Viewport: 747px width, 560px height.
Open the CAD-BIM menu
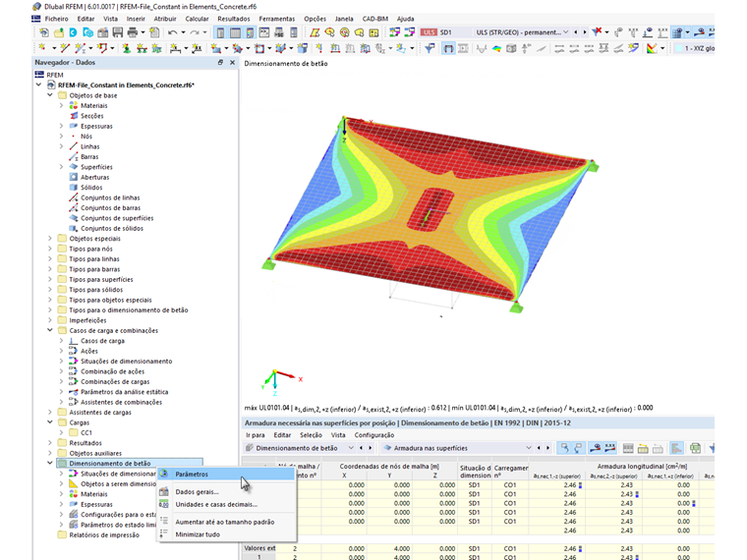[x=374, y=19]
